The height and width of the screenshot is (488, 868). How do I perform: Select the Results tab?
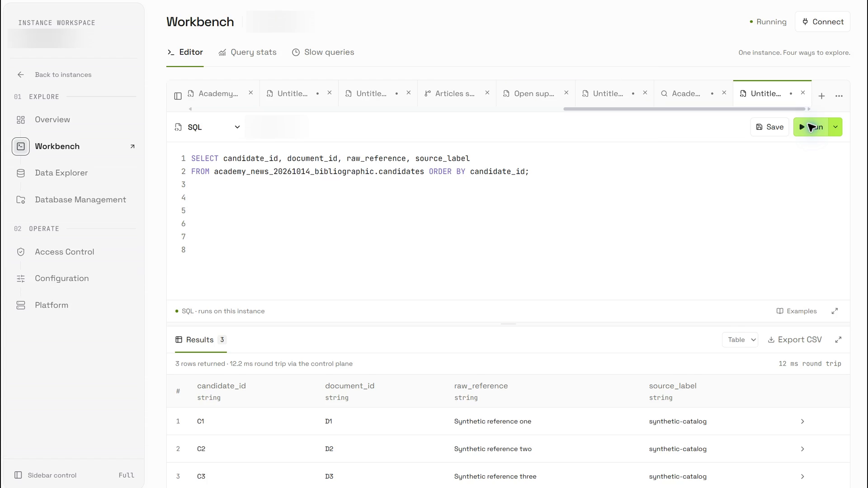pos(201,340)
